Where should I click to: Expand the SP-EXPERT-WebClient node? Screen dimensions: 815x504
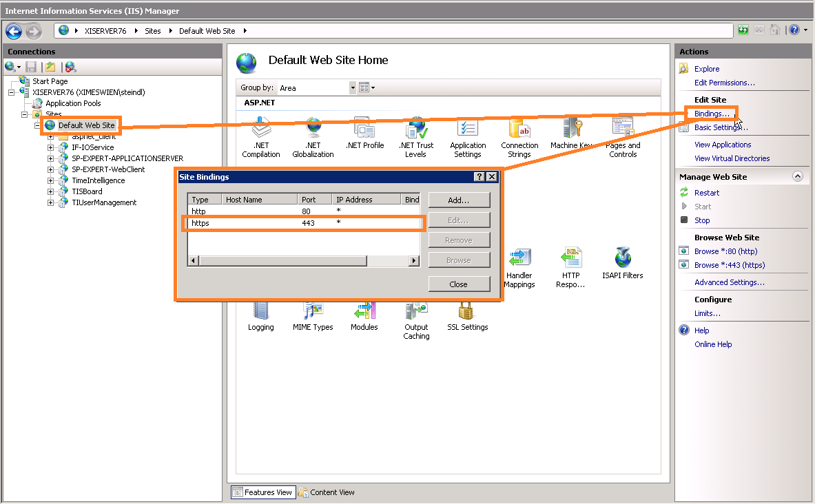(50, 169)
